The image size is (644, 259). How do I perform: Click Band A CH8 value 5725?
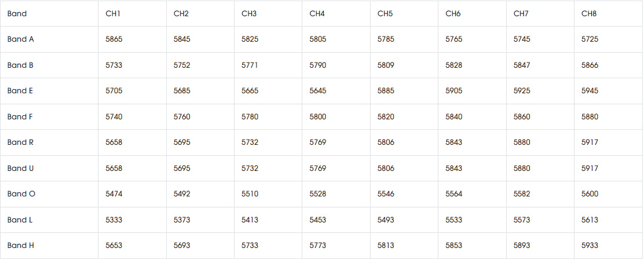[x=590, y=39]
